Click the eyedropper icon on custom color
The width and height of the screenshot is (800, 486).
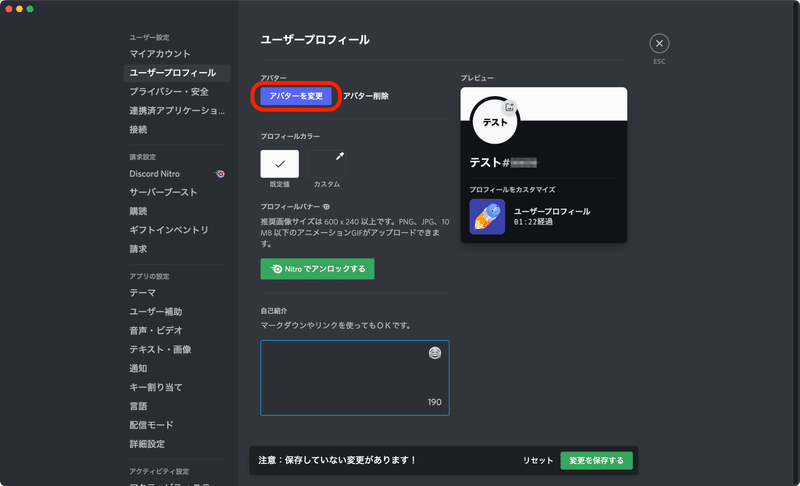[x=340, y=156]
